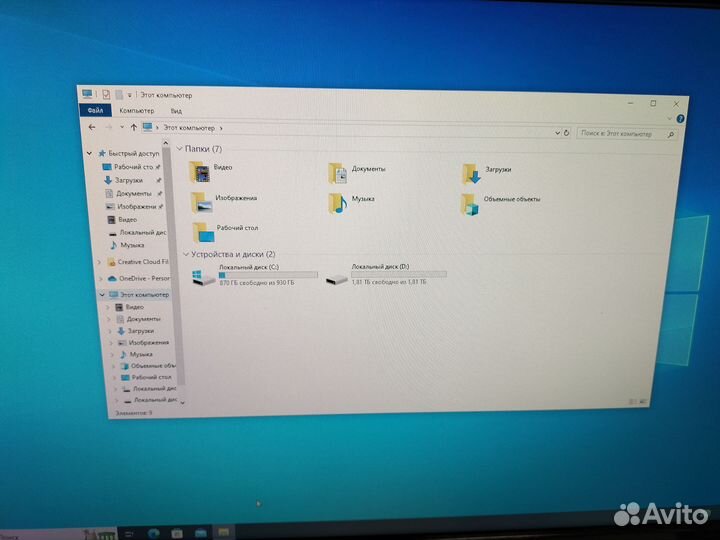720x540 pixels.
Task: Open the Видео folder icon
Action: (199, 171)
